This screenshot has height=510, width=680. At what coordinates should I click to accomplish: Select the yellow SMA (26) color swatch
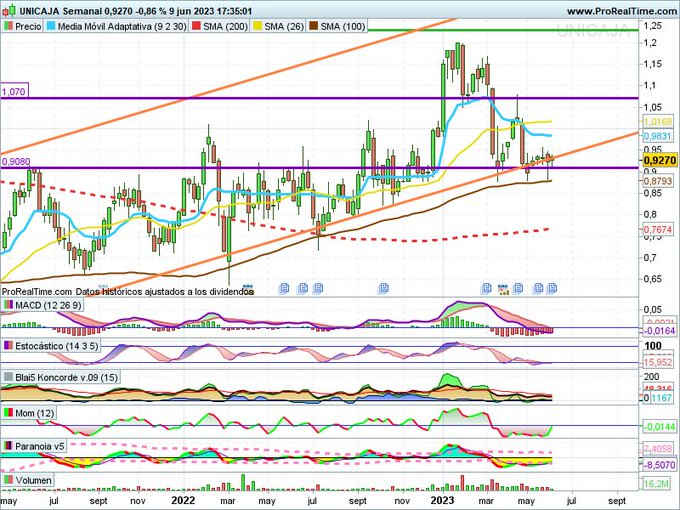[257, 26]
